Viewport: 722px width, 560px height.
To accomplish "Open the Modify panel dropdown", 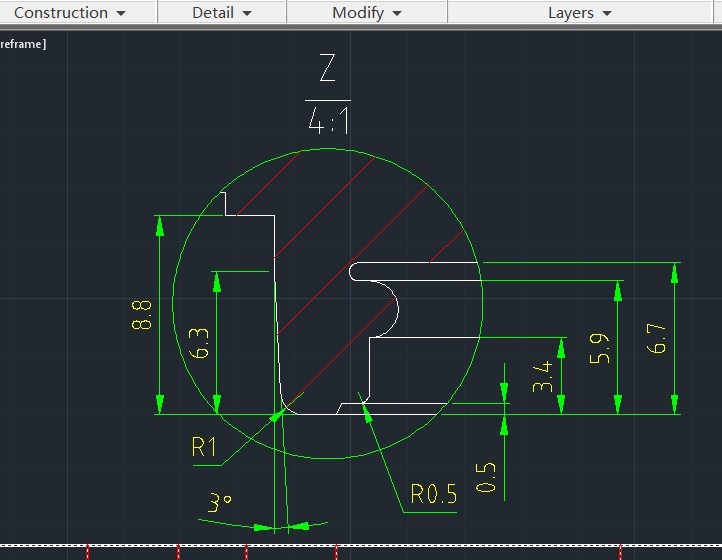I will click(x=367, y=12).
